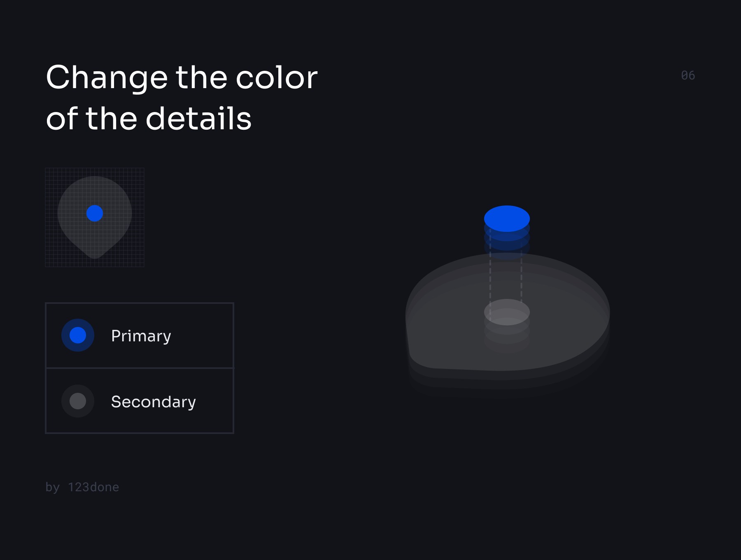Select the Primary blue radio button
Image resolution: width=741 pixels, height=560 pixels.
coord(78,335)
